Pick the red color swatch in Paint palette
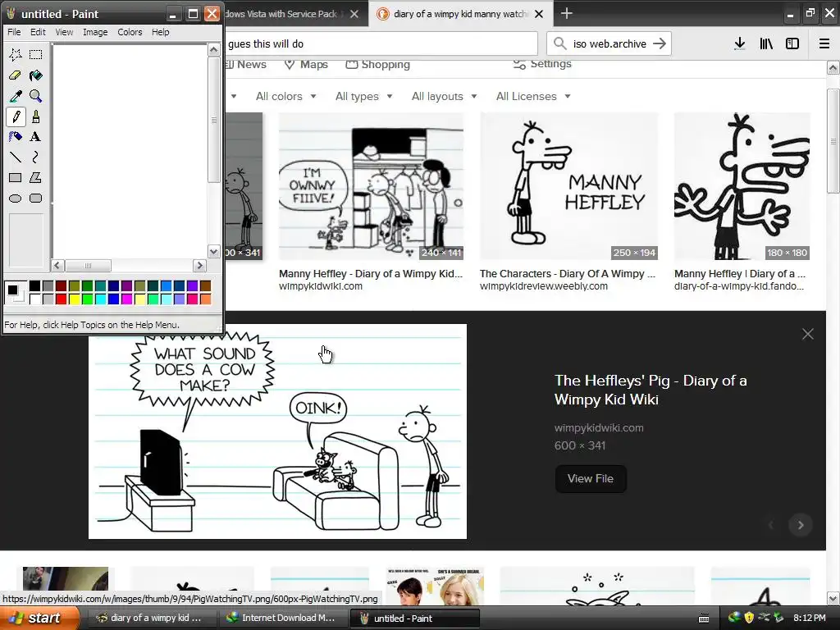The height and width of the screenshot is (630, 840). (x=61, y=299)
